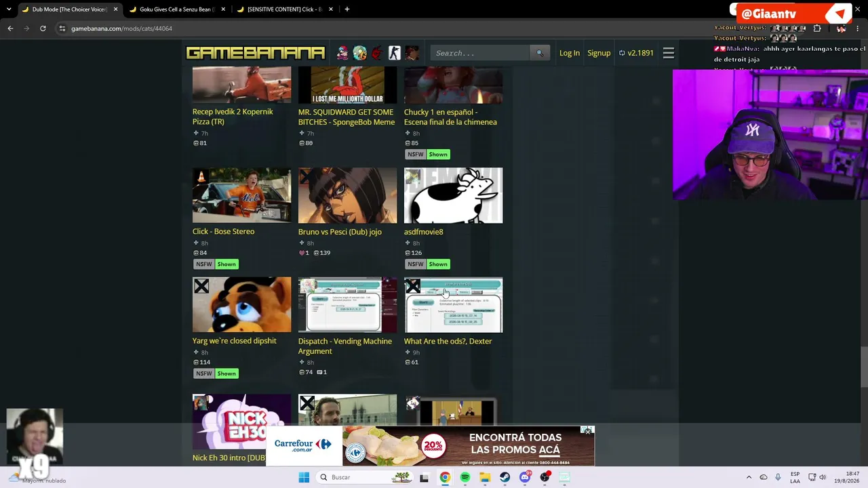Image resolution: width=868 pixels, height=488 pixels.
Task: Focus the GameBanana search field
Action: point(480,53)
